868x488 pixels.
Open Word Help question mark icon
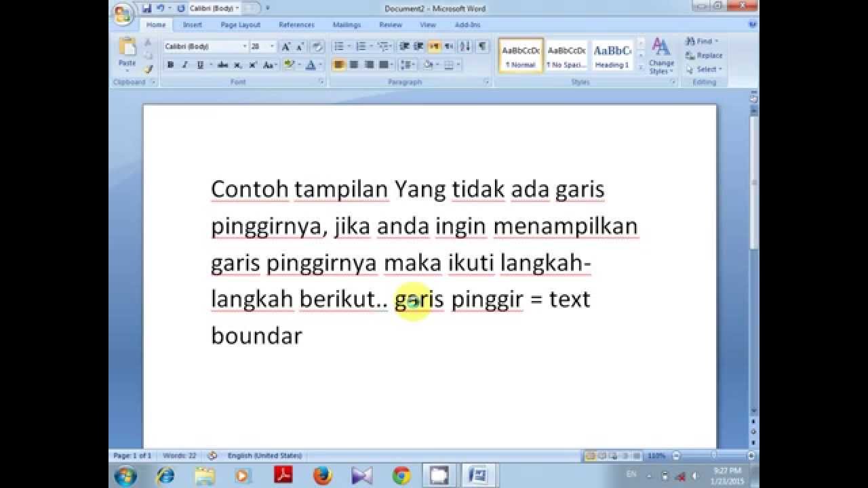[x=752, y=24]
